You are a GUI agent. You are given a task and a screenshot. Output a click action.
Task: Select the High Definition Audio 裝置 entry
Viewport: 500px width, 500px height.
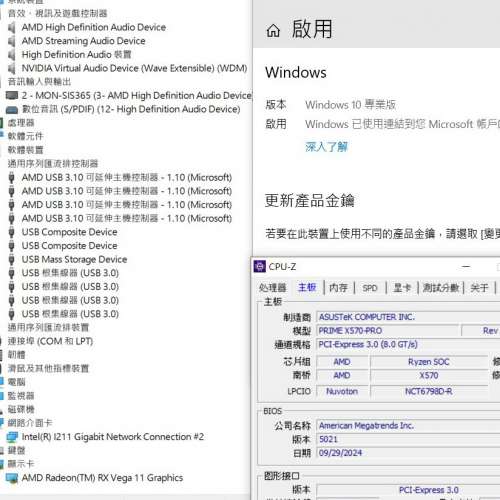[76, 55]
